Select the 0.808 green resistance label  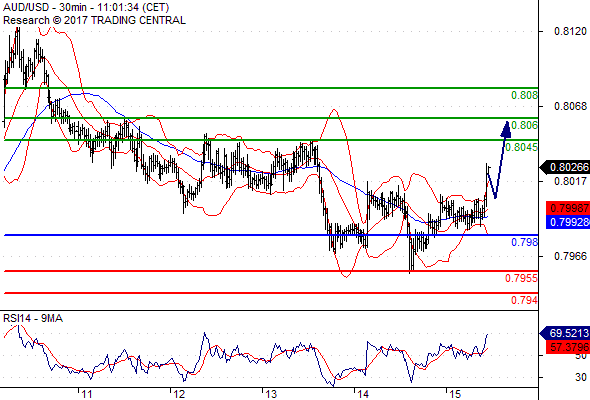tap(525, 95)
